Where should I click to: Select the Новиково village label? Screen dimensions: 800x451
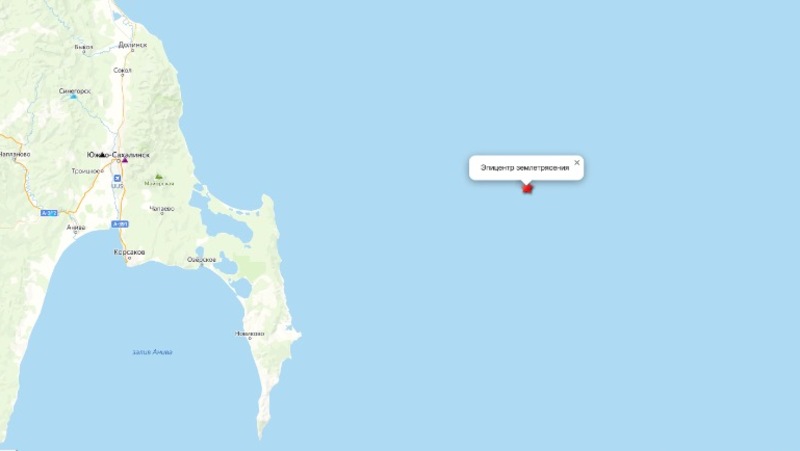coord(249,334)
